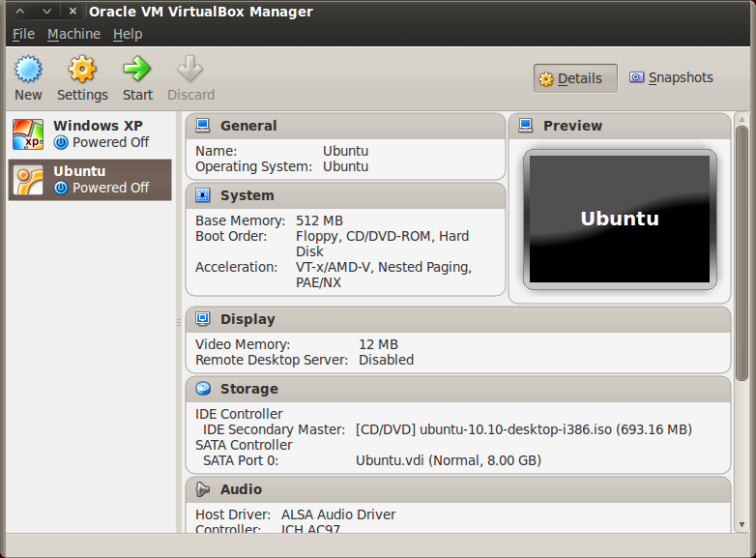
Task: Open the Help menu
Action: [x=128, y=34]
